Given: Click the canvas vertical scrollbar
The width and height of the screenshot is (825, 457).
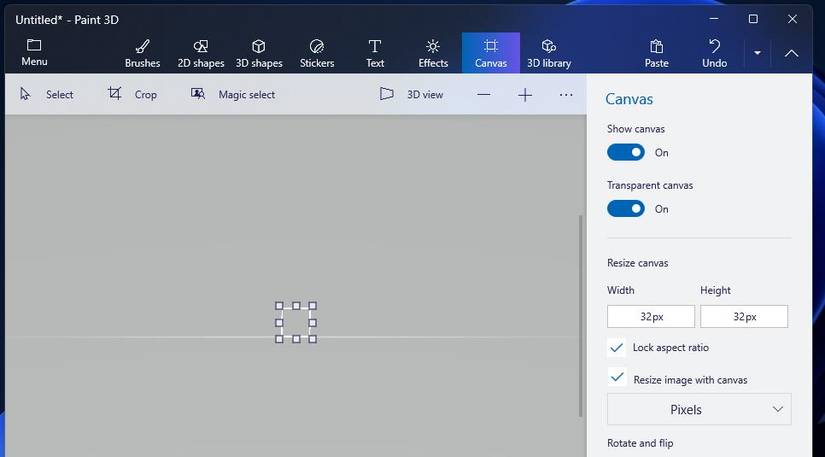Looking at the screenshot, I should [x=581, y=316].
